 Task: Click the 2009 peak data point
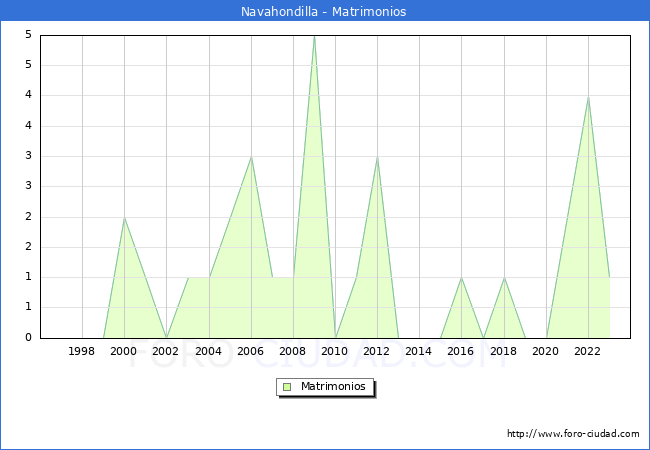point(315,36)
